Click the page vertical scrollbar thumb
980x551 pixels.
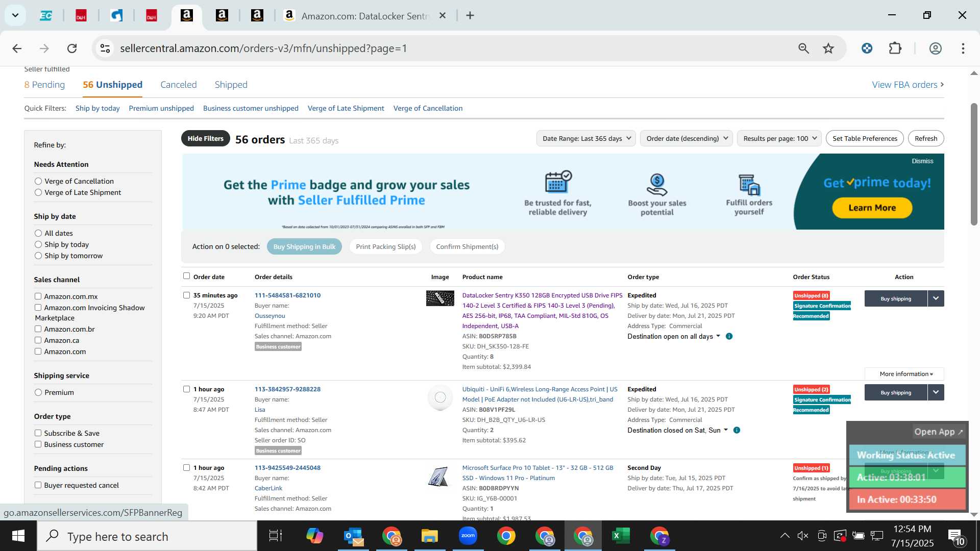click(x=974, y=164)
